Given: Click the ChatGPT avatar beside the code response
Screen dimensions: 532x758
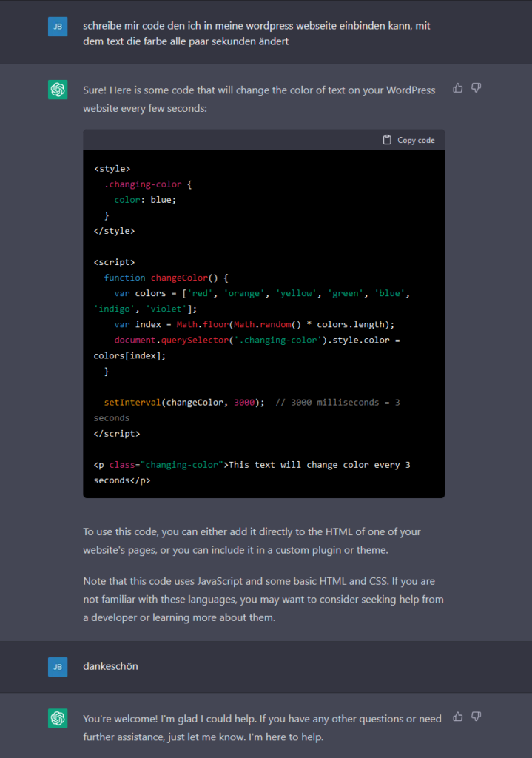Looking at the screenshot, I should point(58,90).
